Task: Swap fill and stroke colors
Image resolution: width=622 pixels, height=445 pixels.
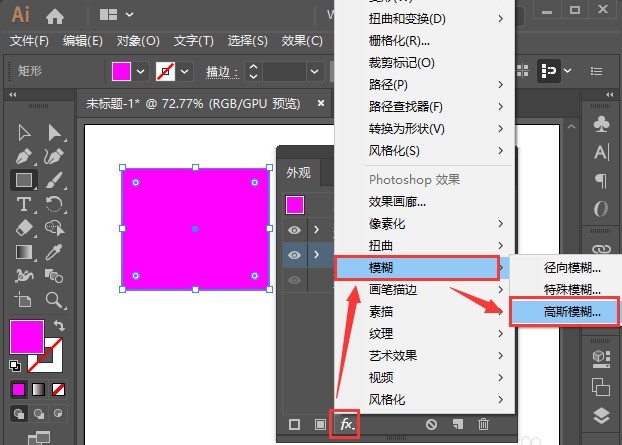Action: pos(60,326)
